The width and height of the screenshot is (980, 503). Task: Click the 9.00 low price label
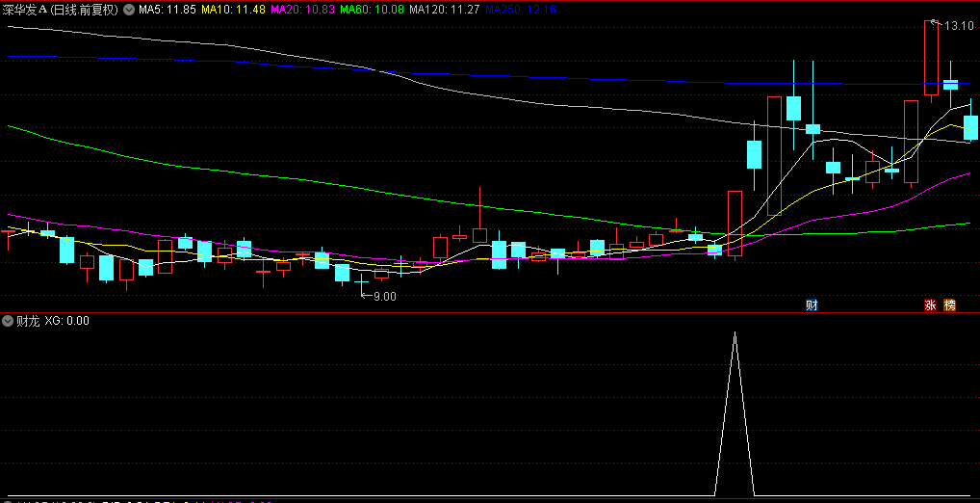tap(385, 297)
